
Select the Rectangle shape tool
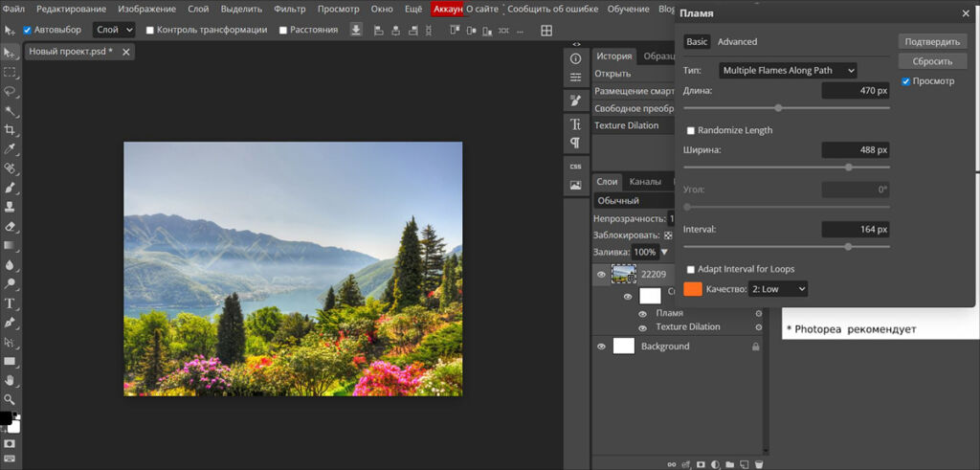pyautogui.click(x=10, y=361)
